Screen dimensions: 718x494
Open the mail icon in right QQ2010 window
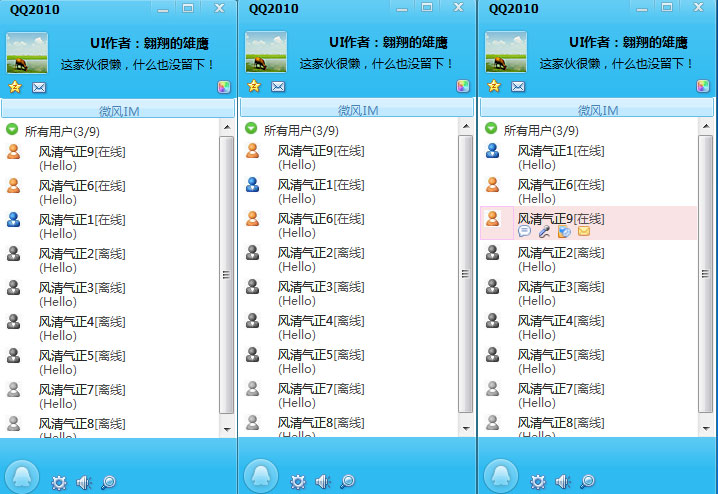click(x=518, y=86)
